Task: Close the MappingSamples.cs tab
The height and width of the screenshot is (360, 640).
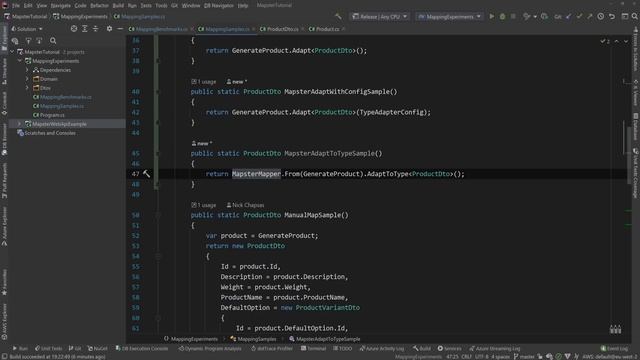Action: tap(253, 29)
